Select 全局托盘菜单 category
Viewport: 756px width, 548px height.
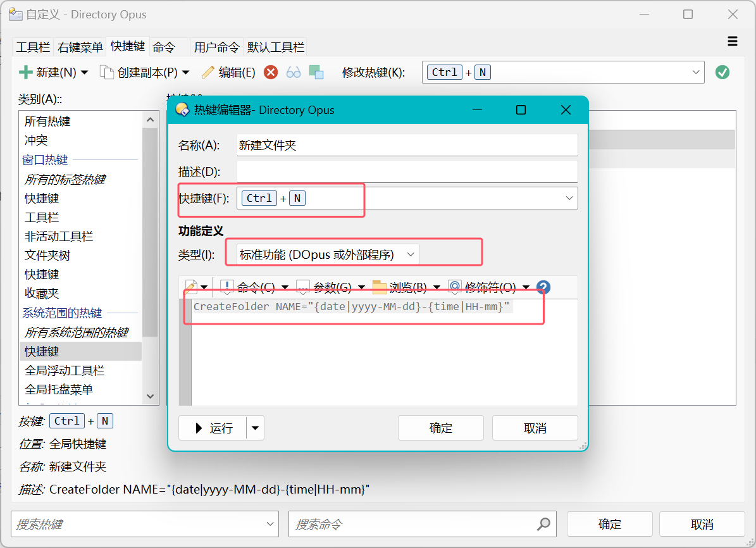(59, 389)
